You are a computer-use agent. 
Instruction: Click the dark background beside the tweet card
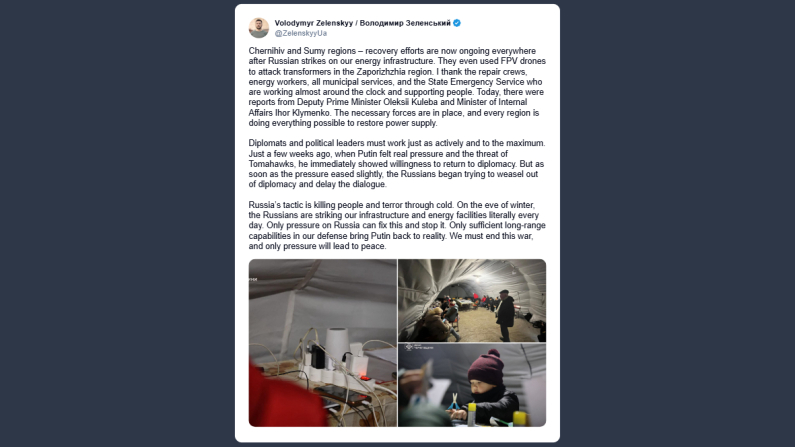pos(117,223)
